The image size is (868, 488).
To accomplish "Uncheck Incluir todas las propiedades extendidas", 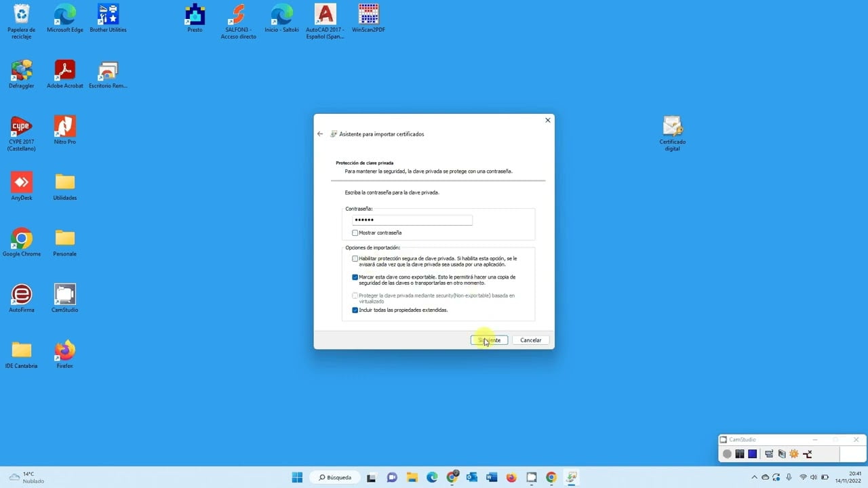I will 355,310.
